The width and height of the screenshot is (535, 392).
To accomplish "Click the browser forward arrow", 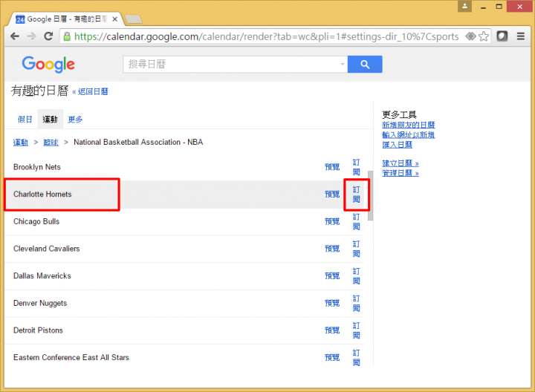I will point(31,36).
